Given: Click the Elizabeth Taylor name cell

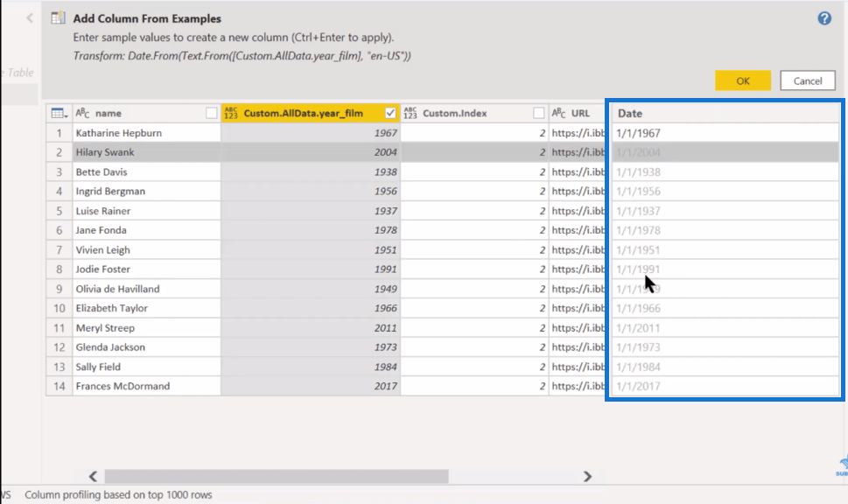Looking at the screenshot, I should pyautogui.click(x=146, y=308).
